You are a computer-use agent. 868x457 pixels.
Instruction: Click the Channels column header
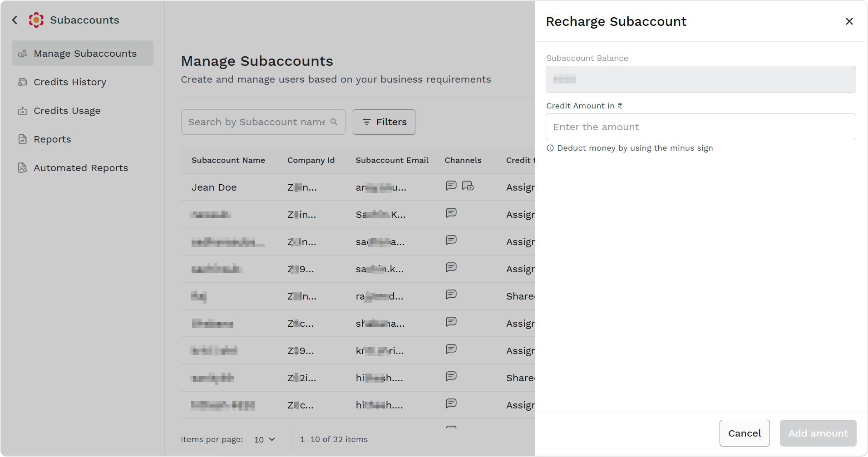[x=463, y=160]
